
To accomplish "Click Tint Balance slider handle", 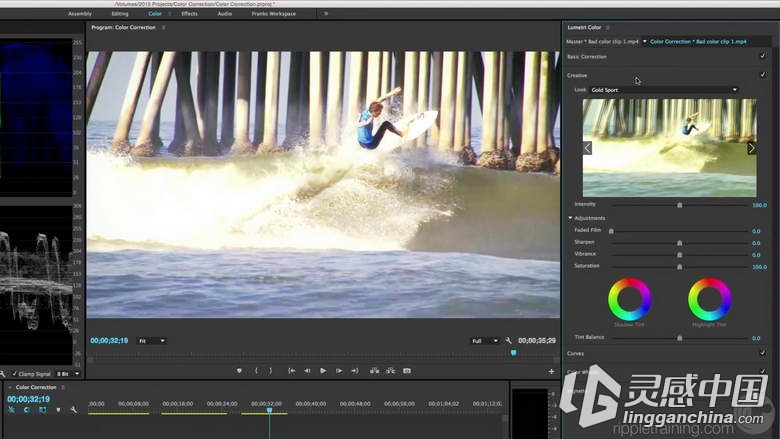I will point(680,338).
